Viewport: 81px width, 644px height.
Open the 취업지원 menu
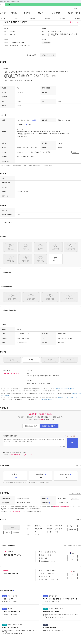(x=27, y=13)
